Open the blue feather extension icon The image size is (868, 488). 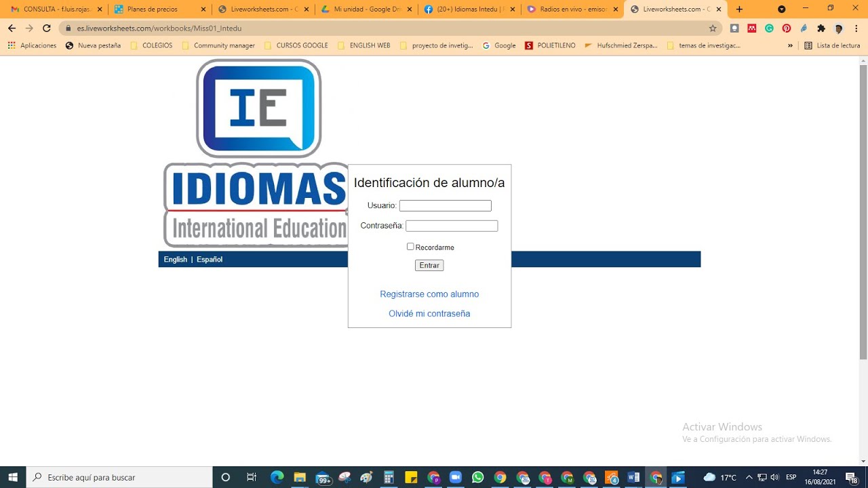804,28
